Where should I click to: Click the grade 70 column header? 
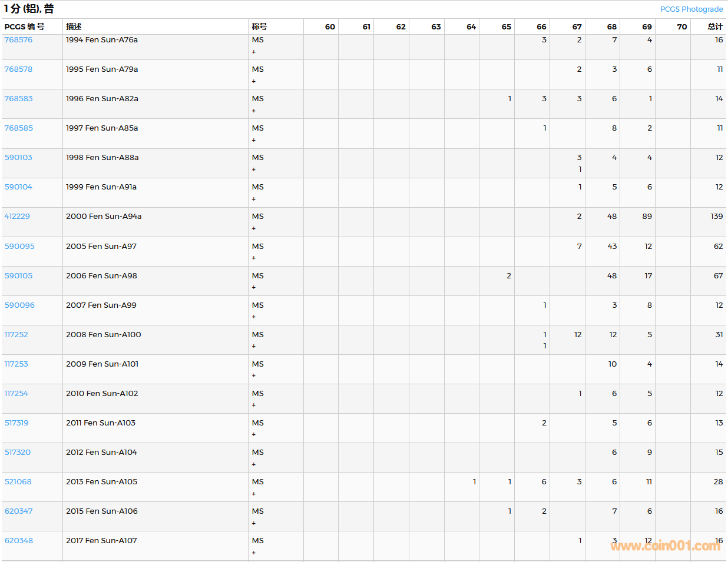681,26
